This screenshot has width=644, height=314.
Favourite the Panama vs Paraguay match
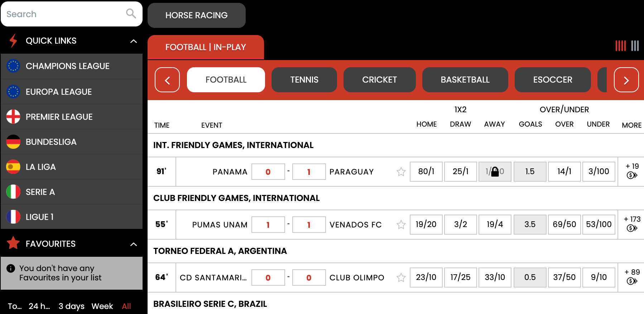[x=401, y=172]
